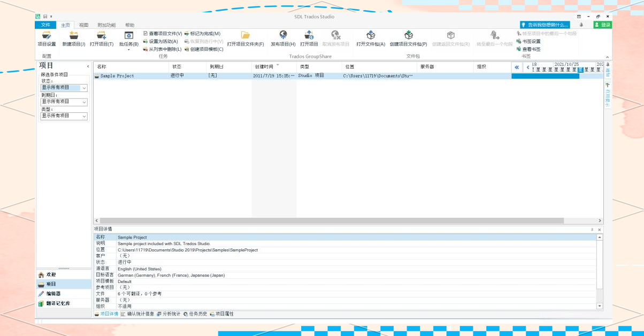This screenshot has height=336, width=644.
Task: Click the 位置 column header
Action: (379, 67)
